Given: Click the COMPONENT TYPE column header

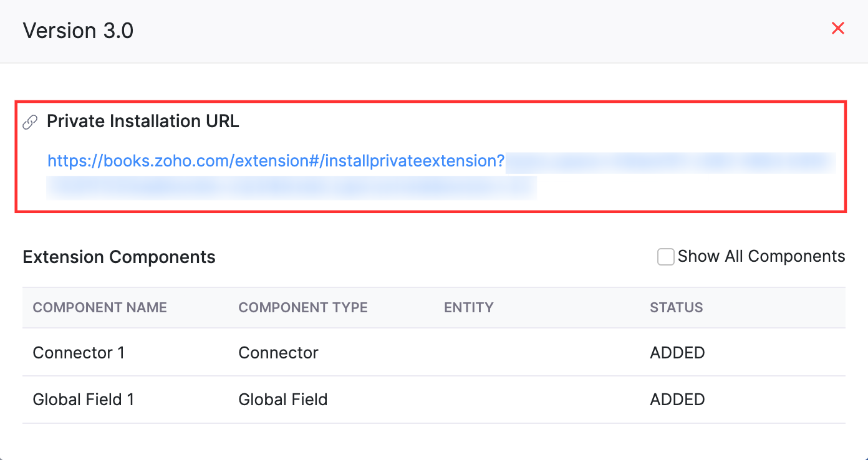Looking at the screenshot, I should (303, 307).
